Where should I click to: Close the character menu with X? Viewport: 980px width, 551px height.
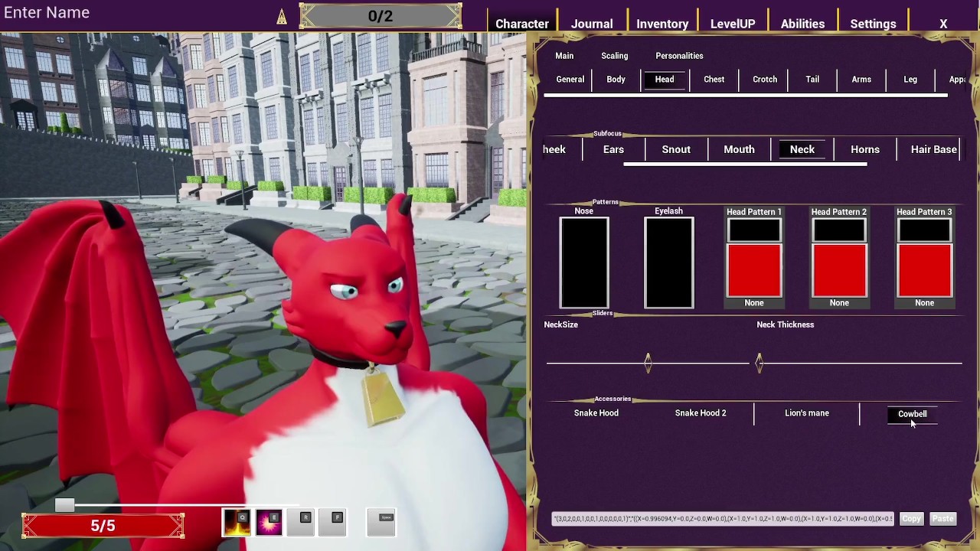tap(943, 24)
